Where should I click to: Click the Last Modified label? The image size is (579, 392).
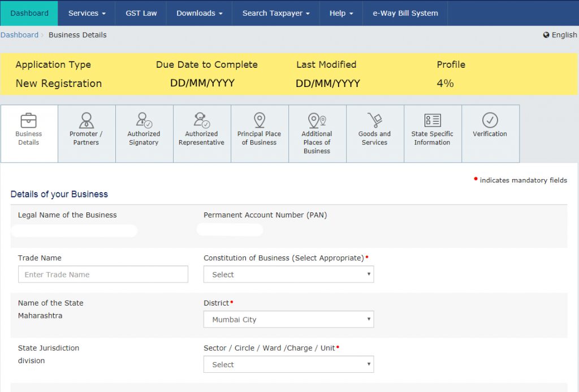click(326, 64)
